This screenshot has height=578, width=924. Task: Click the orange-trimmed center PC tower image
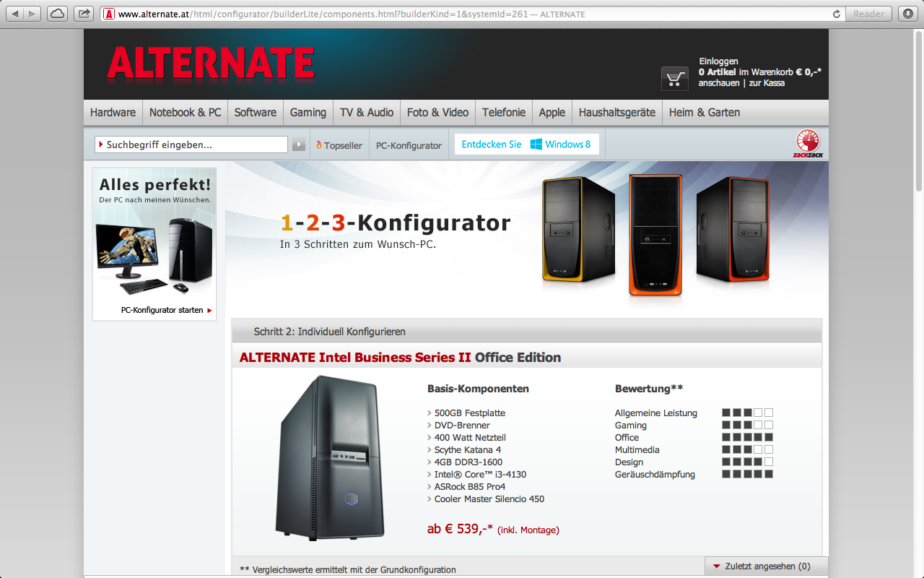pos(655,235)
